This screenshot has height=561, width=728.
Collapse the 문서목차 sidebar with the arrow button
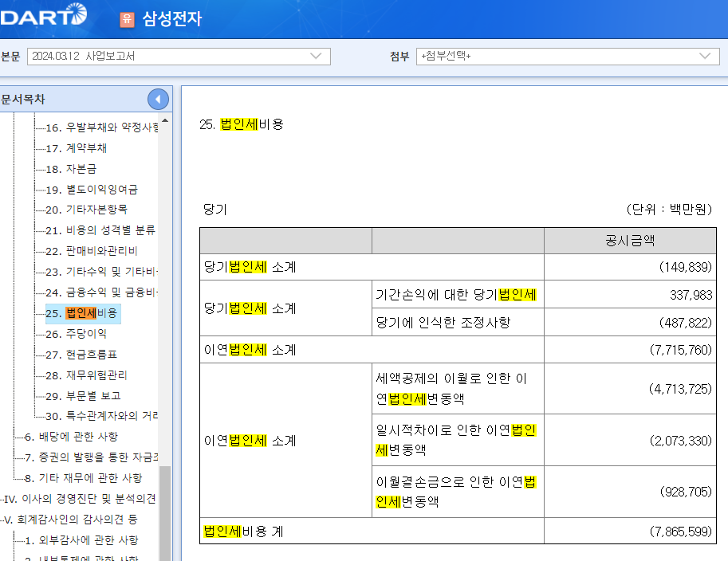click(158, 99)
